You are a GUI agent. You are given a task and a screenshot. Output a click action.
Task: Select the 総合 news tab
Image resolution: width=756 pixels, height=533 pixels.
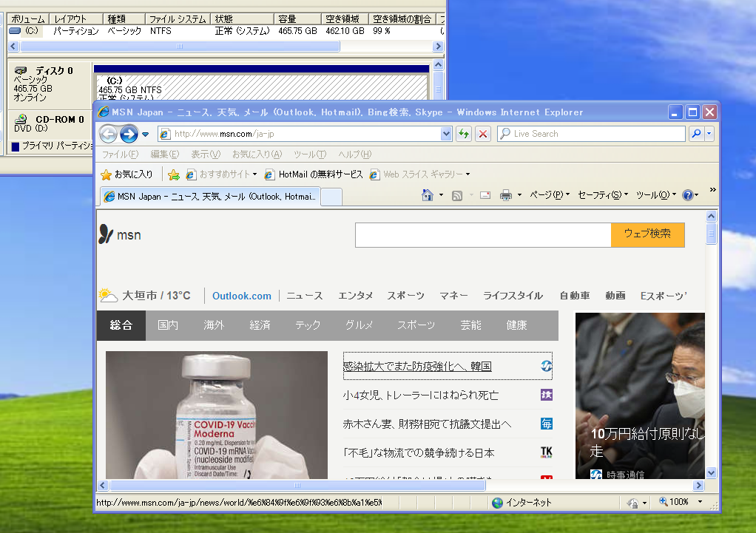(x=121, y=325)
